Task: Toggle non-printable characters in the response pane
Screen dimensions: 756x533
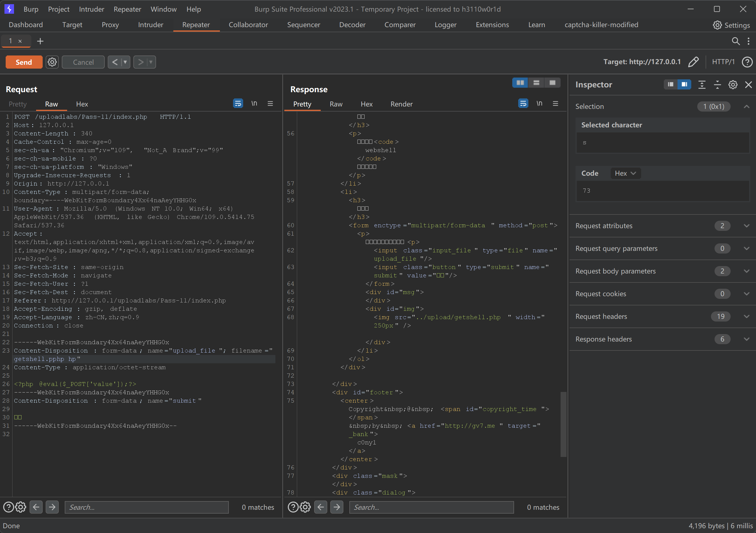Action: point(539,104)
